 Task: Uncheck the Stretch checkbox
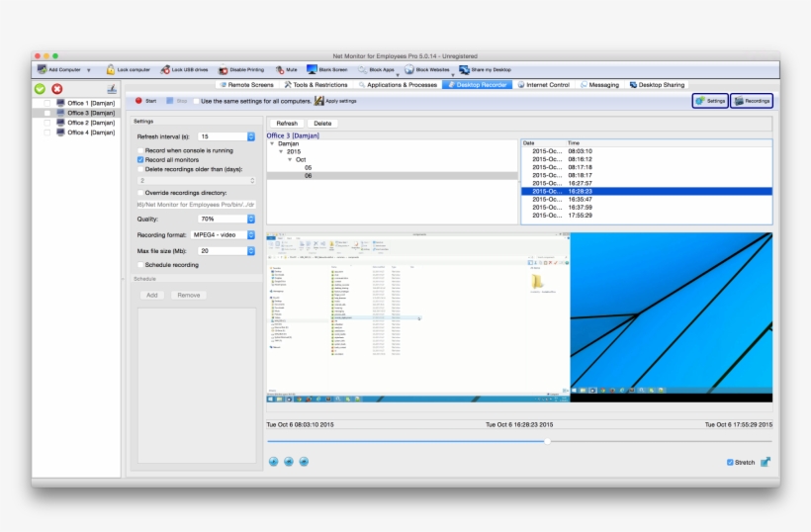pos(730,462)
